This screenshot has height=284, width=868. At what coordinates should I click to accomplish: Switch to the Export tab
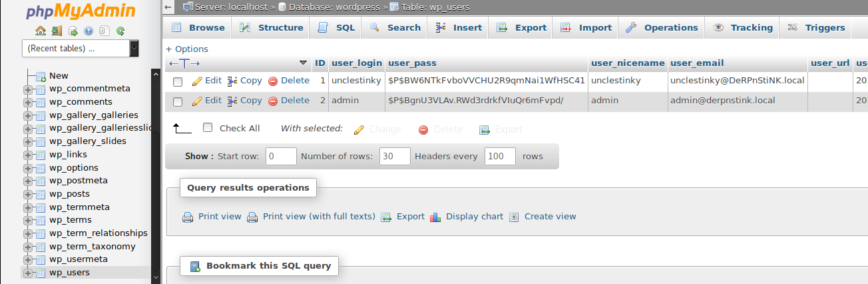pos(522,27)
